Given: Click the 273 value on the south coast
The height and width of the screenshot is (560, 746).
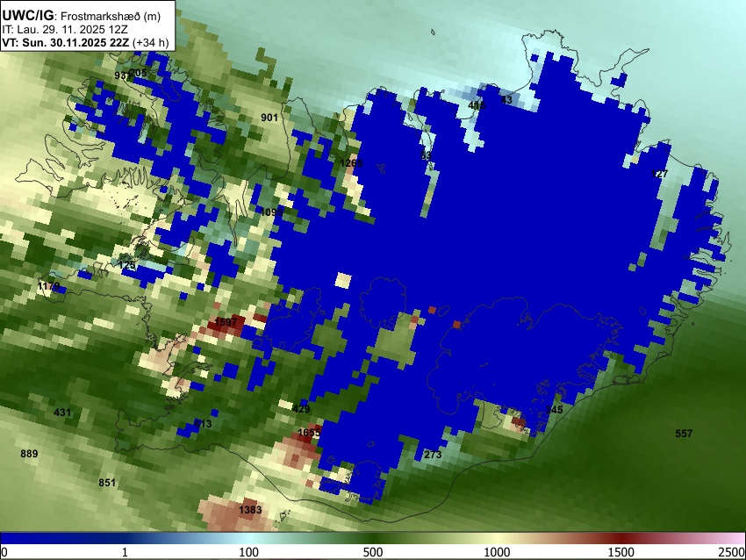Looking at the screenshot, I should click(x=433, y=455).
